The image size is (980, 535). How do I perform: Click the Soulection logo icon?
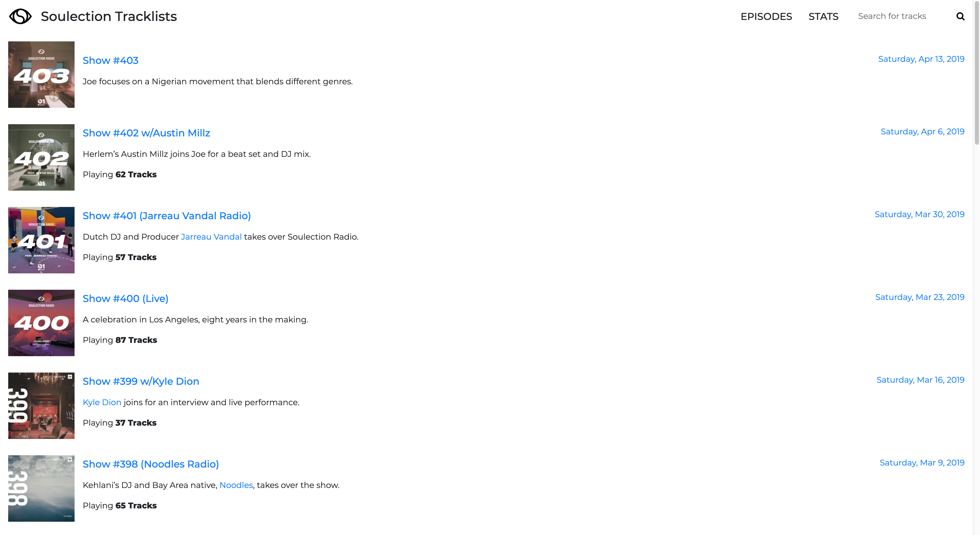tap(20, 16)
